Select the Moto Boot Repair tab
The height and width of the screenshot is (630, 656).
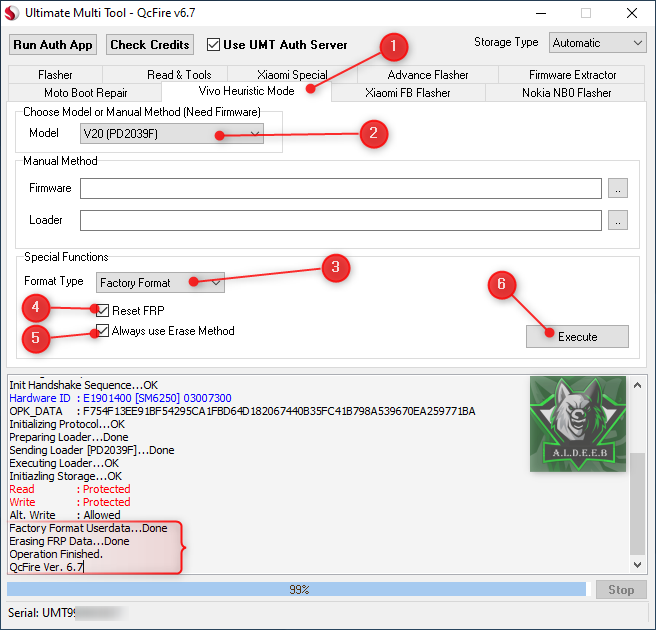pos(85,92)
